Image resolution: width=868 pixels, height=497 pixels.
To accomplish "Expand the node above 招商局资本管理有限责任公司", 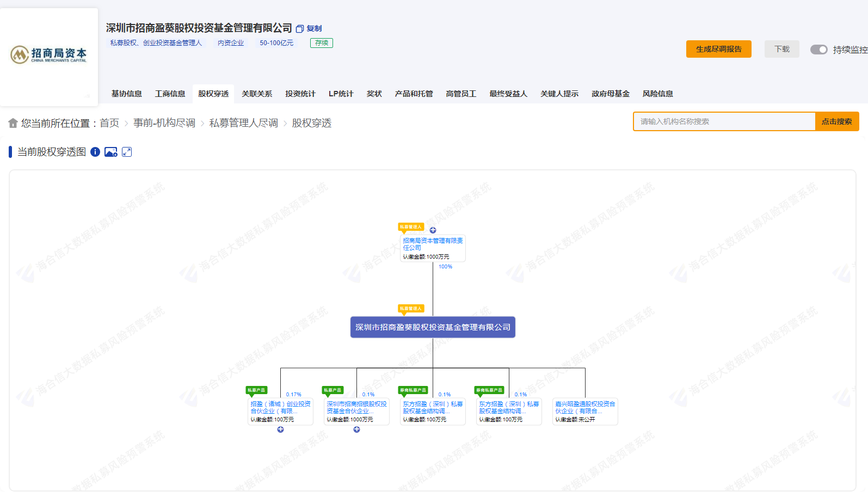I will coord(433,230).
